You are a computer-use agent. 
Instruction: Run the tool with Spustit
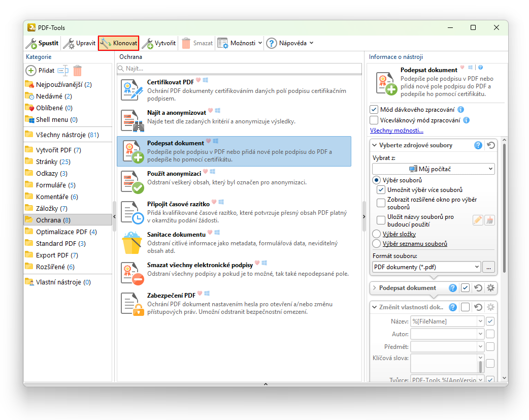click(43, 43)
